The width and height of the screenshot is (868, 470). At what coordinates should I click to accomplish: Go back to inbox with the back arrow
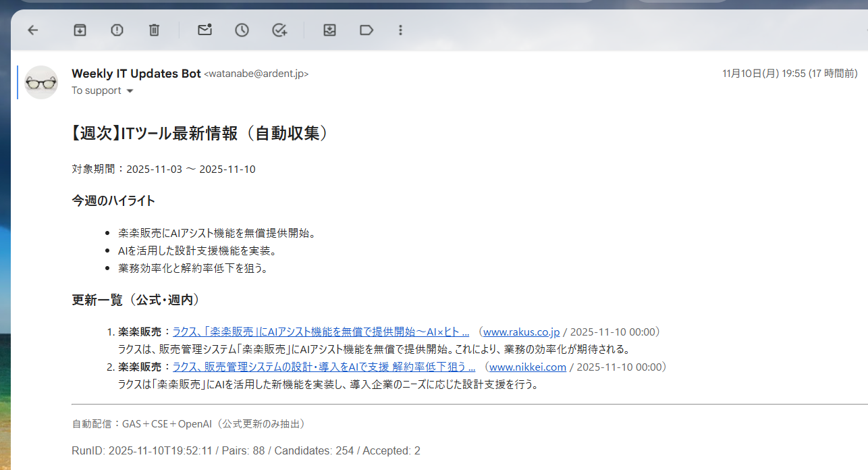coord(32,30)
